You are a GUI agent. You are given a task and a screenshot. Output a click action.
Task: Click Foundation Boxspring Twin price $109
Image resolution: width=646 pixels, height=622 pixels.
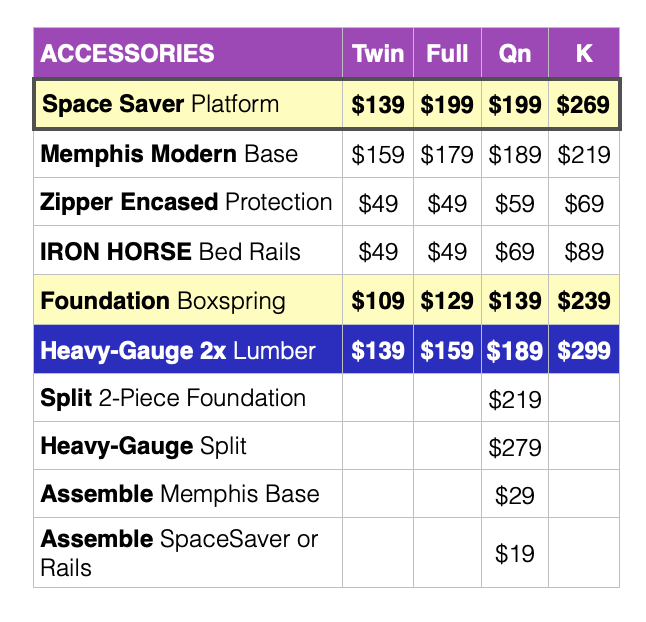(378, 301)
